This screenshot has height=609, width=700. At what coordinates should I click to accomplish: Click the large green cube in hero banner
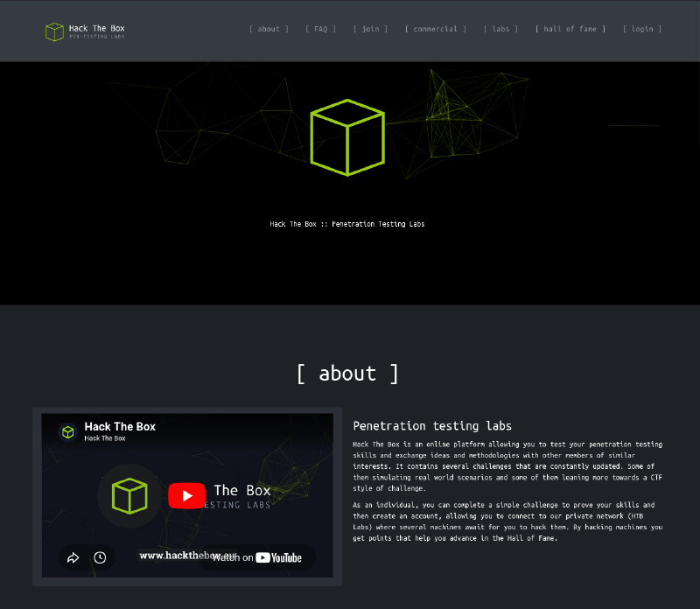[347, 137]
